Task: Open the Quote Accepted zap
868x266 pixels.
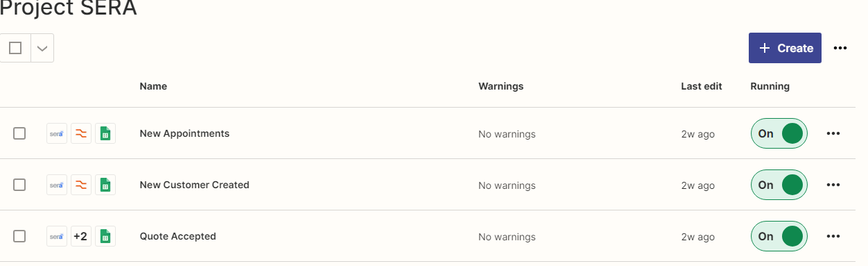Action: pyautogui.click(x=178, y=236)
